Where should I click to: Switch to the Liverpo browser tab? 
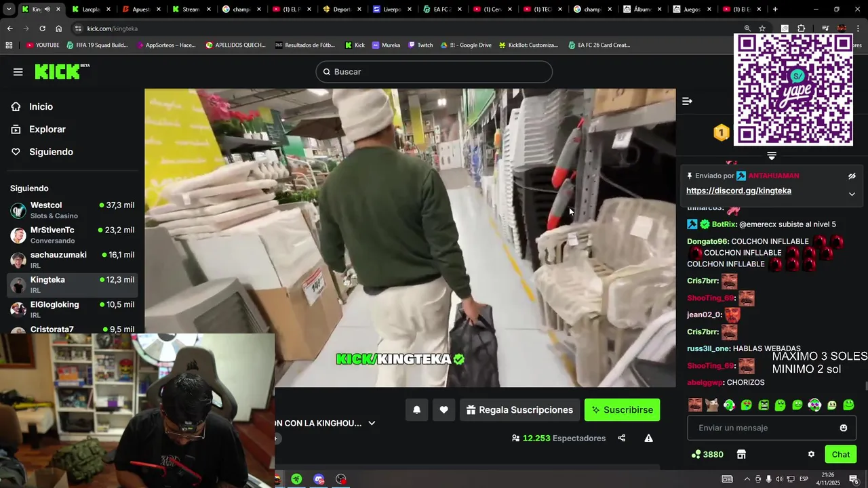point(392,9)
